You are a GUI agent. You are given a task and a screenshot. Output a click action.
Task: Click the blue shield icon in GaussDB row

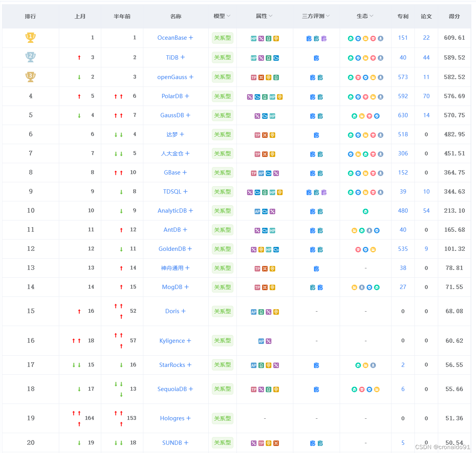click(x=377, y=116)
